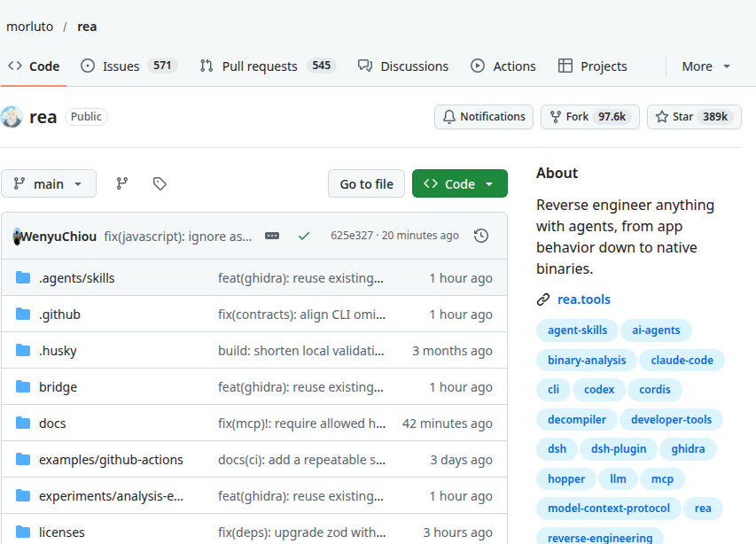Switch to the Code tab
Screen dimensions: 756x544
tap(34, 66)
